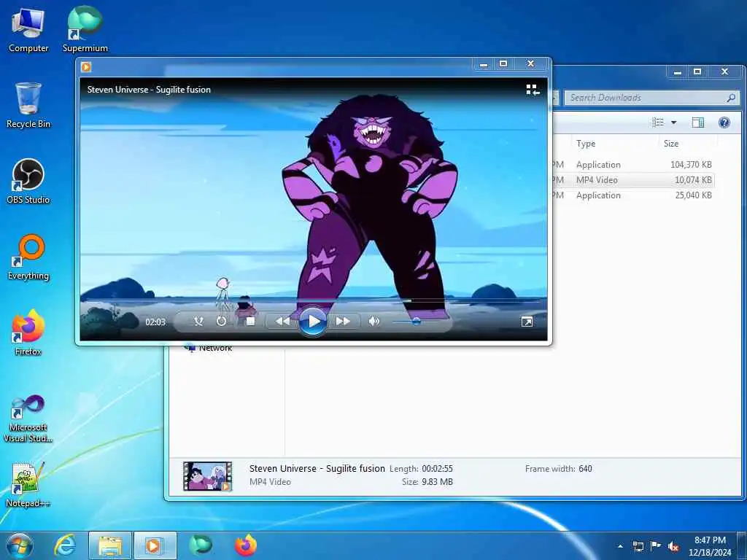Click the Size 9.83 MB detail
747x560 pixels.
tap(427, 482)
